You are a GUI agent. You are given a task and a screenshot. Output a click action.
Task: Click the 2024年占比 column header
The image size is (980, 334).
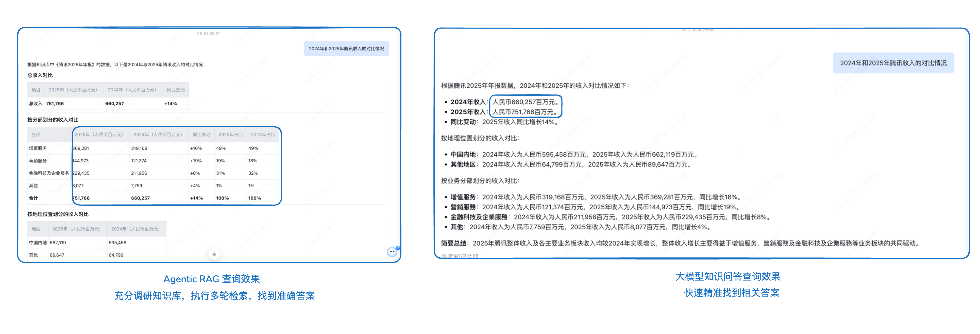click(263, 135)
